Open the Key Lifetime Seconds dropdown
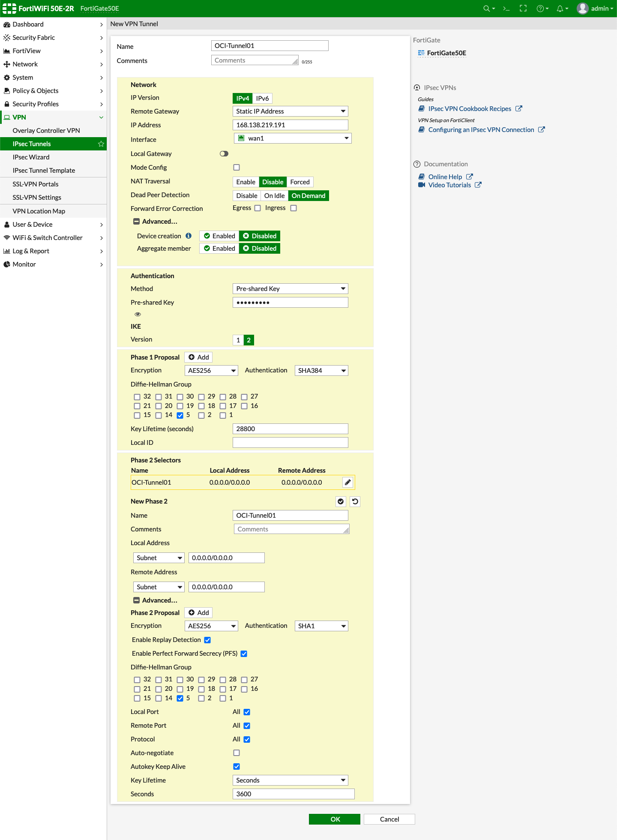 (291, 780)
